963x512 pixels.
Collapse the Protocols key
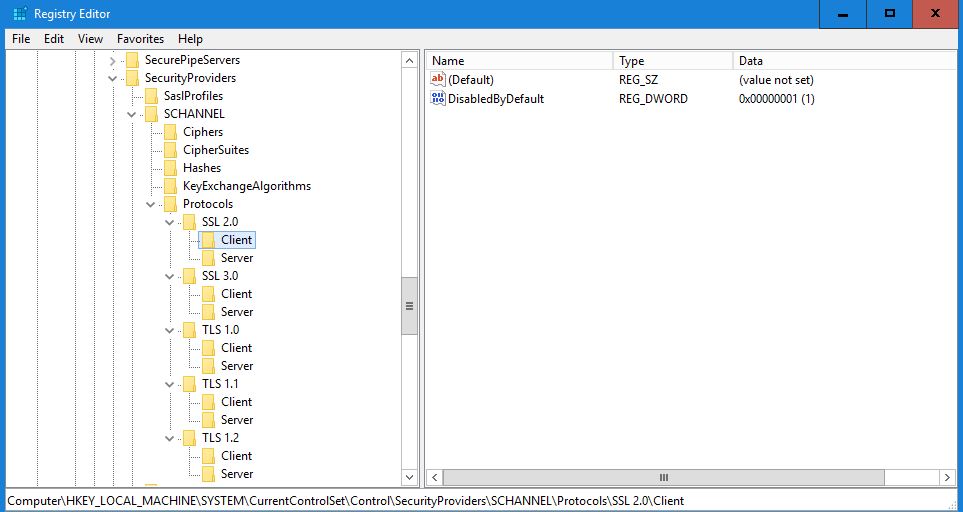point(150,204)
